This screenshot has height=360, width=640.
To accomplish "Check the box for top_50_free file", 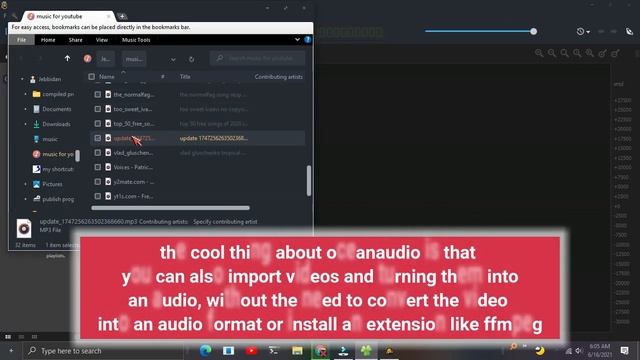I will (x=98, y=124).
